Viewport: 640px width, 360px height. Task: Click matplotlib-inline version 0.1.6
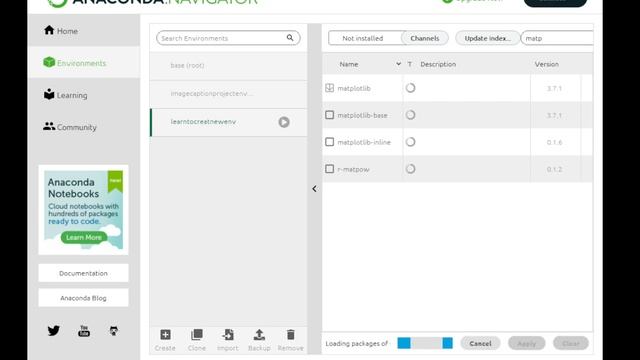[554, 142]
